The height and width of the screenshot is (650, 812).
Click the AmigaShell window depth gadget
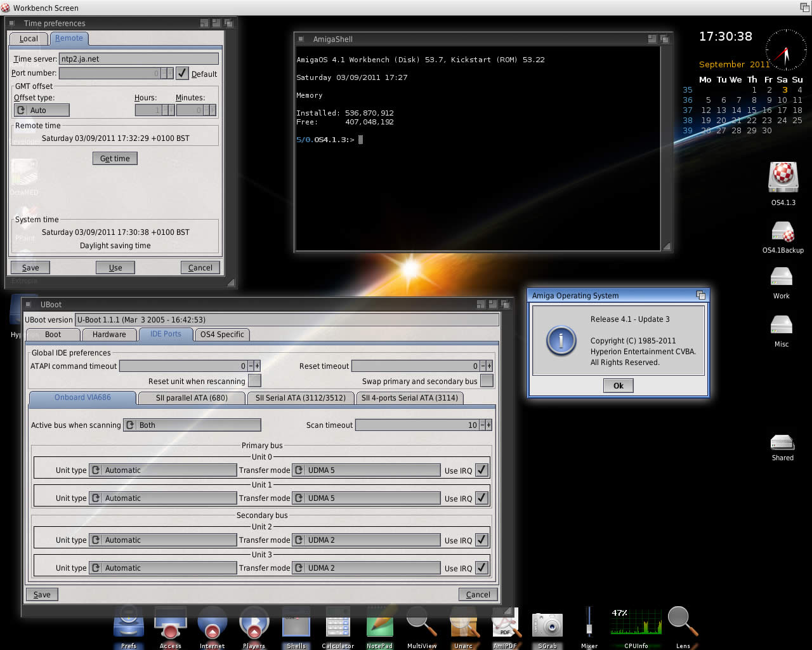tap(664, 39)
